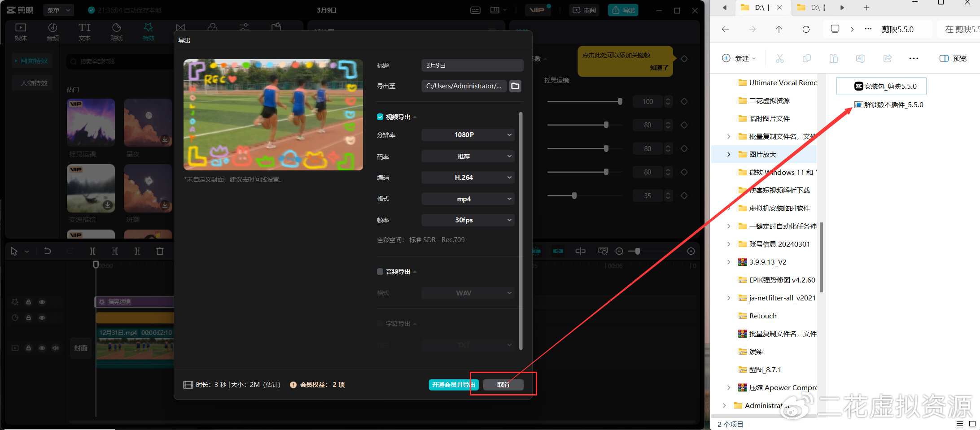The height and width of the screenshot is (430, 980).
Task: Switch to the 音频 tab
Action: [52, 32]
